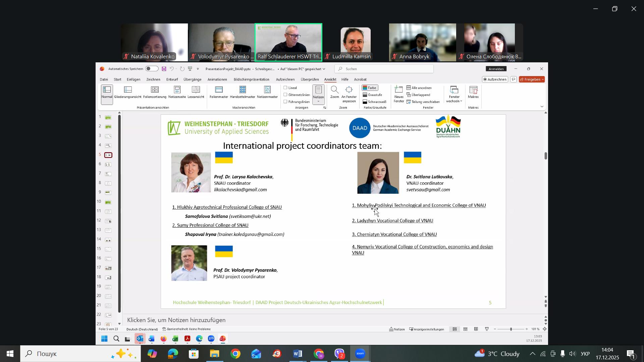
Task: Enable the Lineal checkbox
Action: [x=286, y=88]
